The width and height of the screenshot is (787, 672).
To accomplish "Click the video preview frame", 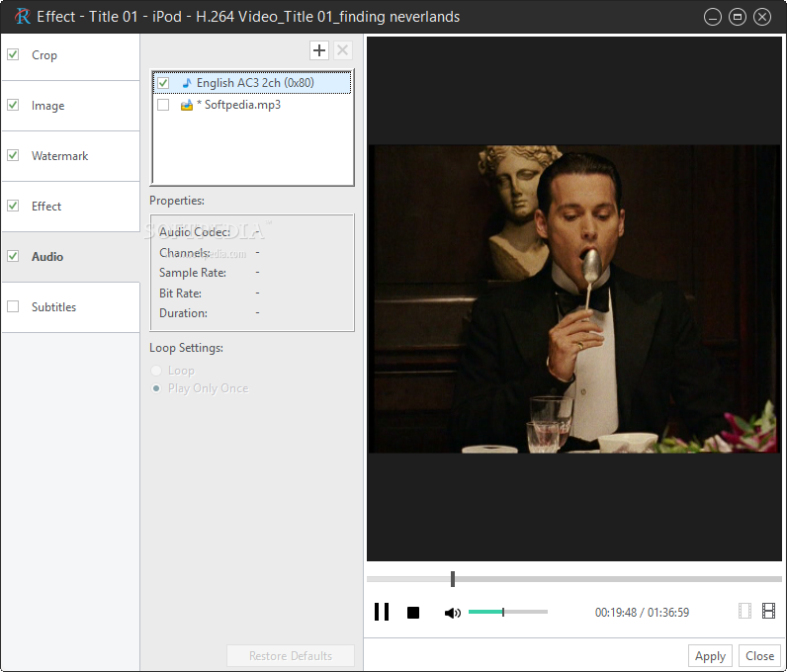I will (x=574, y=299).
